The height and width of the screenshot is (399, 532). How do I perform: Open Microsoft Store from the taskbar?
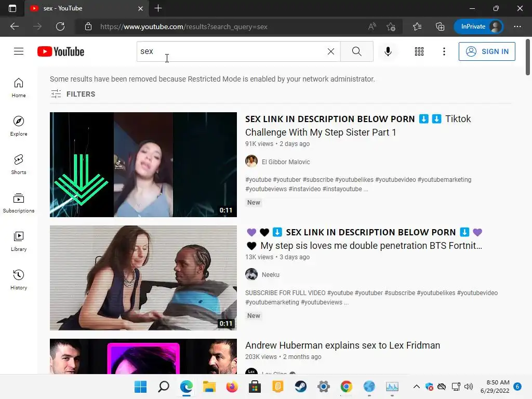click(255, 387)
